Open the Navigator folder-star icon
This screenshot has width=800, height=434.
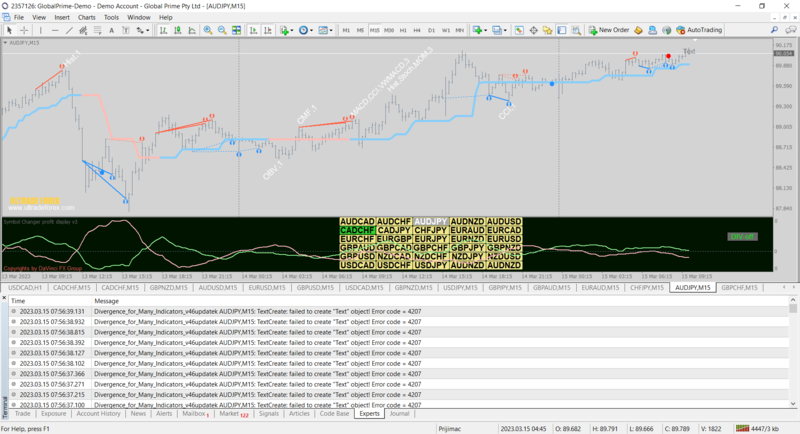click(547, 31)
